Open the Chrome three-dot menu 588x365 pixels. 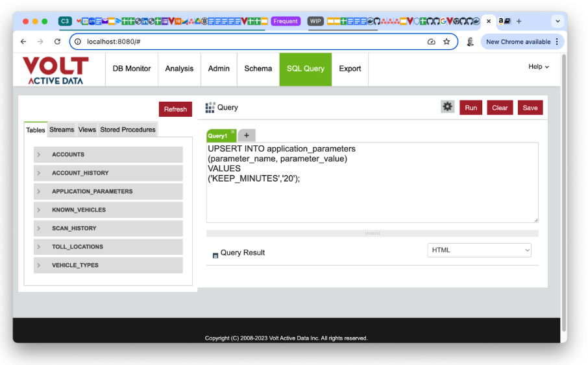pos(557,41)
